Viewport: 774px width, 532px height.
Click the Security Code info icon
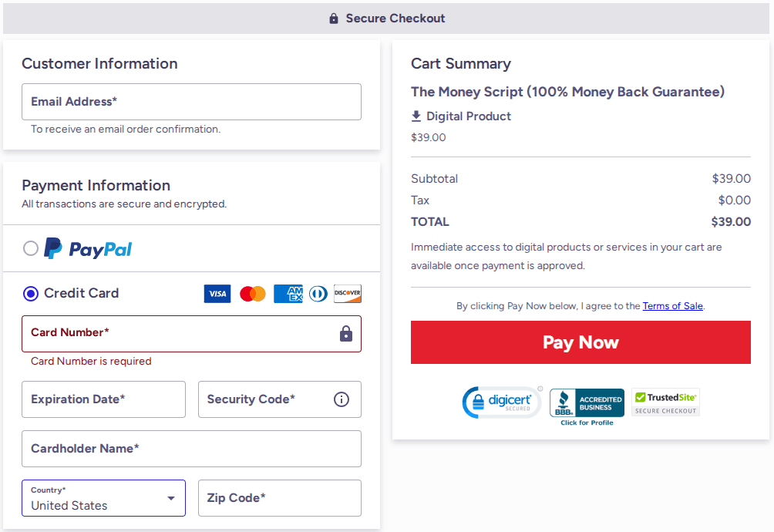[340, 399]
